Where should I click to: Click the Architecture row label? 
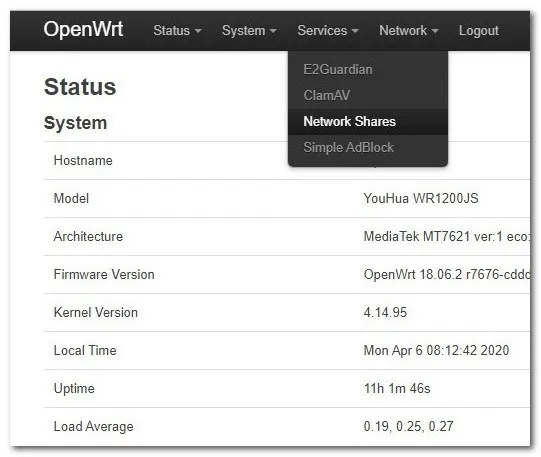coord(88,236)
